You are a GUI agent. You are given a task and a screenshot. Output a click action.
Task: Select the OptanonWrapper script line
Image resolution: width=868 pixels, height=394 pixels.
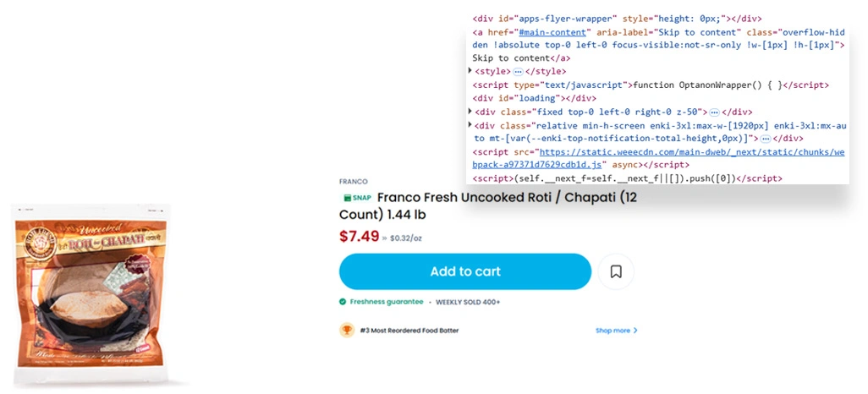(x=651, y=85)
